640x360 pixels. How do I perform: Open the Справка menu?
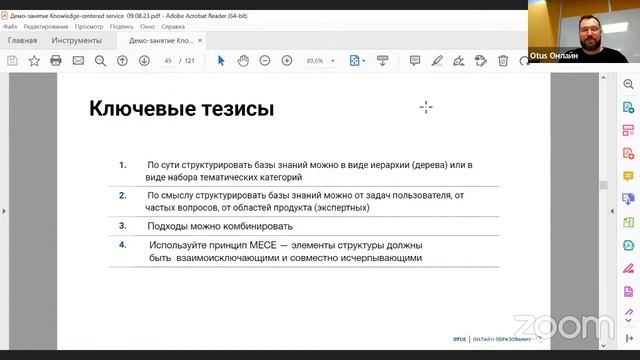click(173, 27)
